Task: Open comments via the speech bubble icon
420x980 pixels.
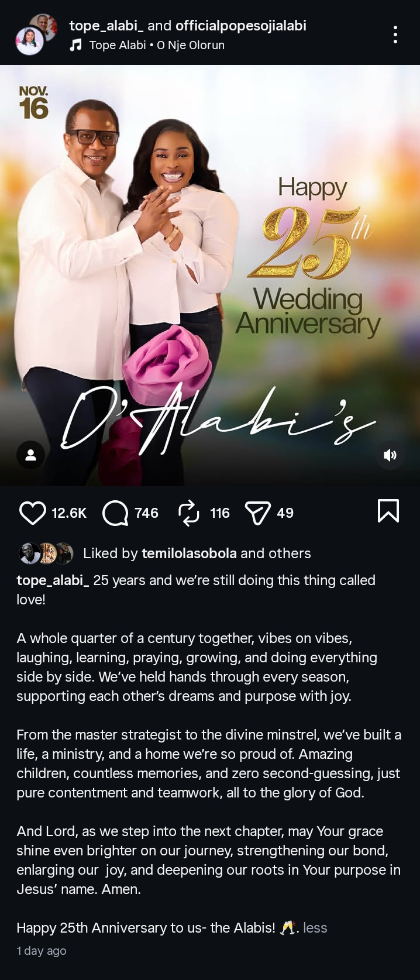Action: pyautogui.click(x=115, y=513)
